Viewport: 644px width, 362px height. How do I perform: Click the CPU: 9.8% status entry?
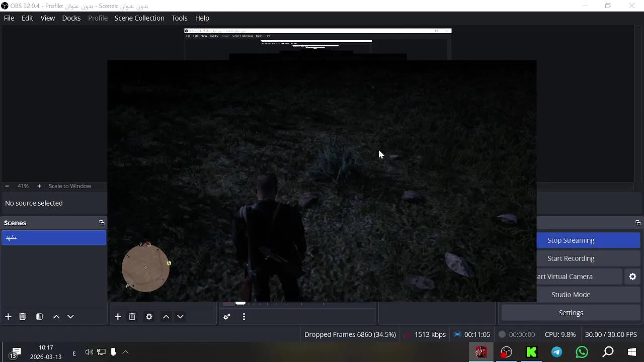click(560, 334)
